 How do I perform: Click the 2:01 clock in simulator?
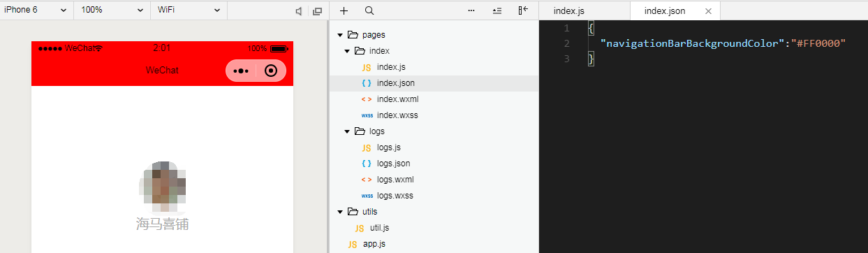(x=161, y=48)
